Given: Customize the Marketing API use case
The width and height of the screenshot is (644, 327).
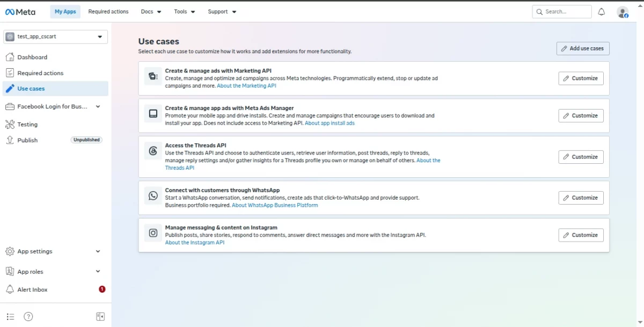Looking at the screenshot, I should pos(581,78).
